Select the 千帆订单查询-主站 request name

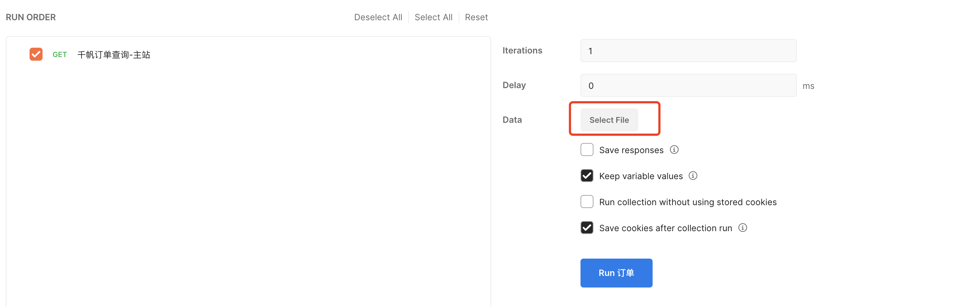point(114,55)
